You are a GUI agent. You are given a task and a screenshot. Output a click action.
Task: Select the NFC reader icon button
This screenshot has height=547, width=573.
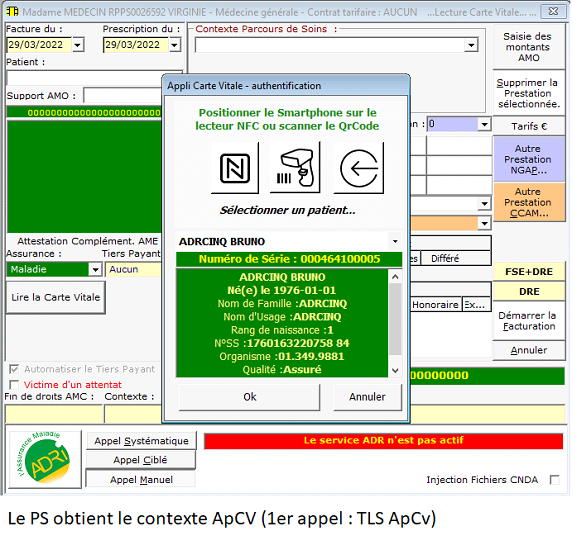235,168
